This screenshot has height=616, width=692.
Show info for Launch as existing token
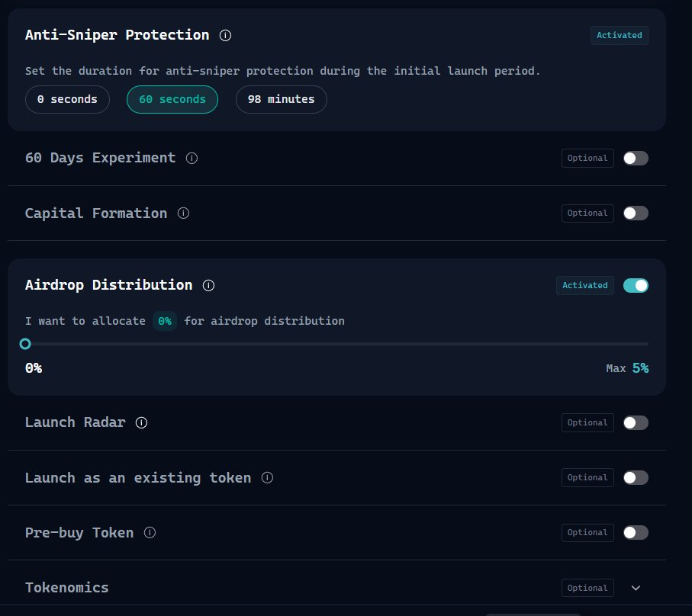pos(267,477)
